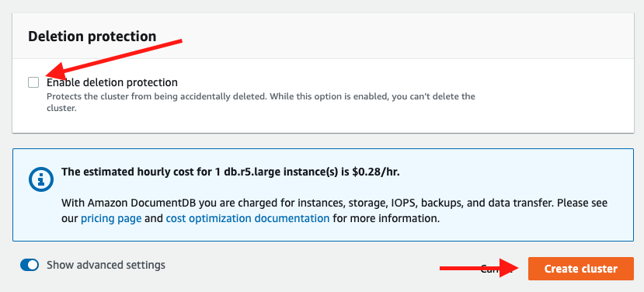Turn off Show advanced settings toggle
644x292 pixels.
[x=30, y=265]
